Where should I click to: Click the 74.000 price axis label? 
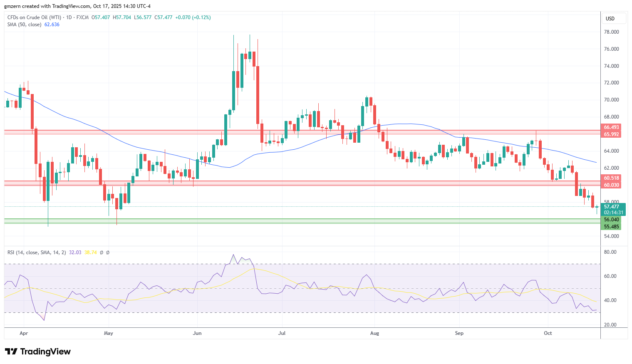(x=611, y=66)
